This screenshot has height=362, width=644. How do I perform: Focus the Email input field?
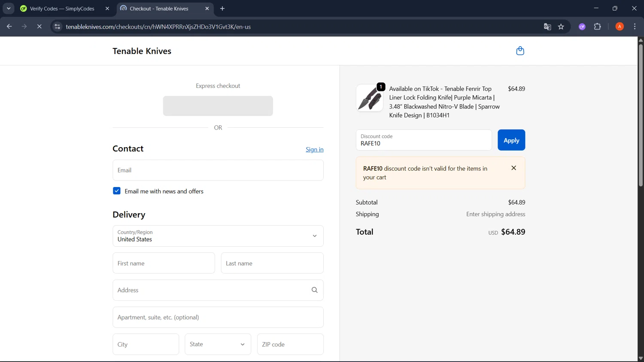coord(218,170)
